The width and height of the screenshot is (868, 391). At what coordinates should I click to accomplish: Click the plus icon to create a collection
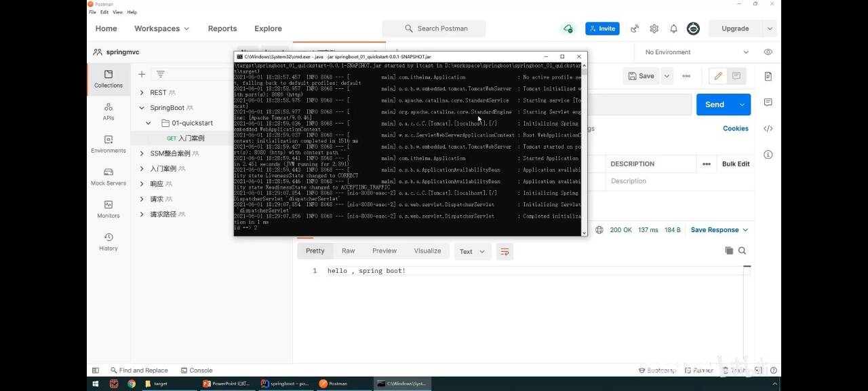(x=142, y=75)
